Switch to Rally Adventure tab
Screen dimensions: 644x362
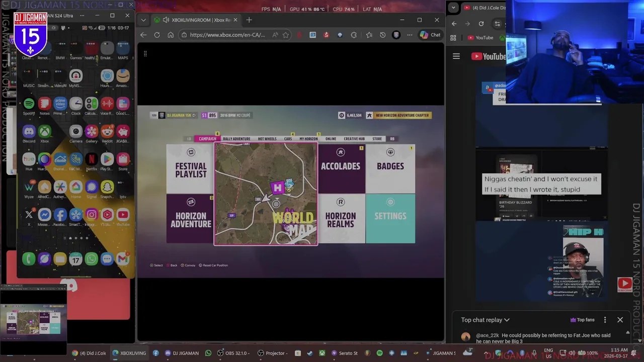coord(236,139)
